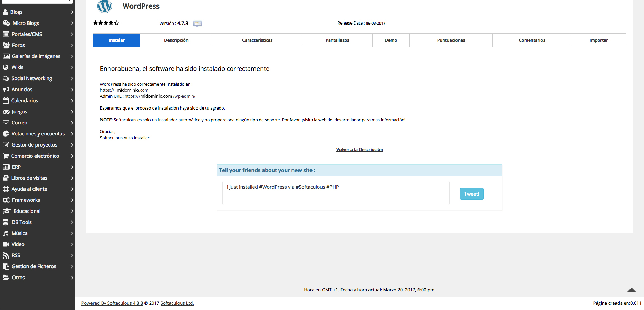Expand the Portales/CMS chevron arrow
Screen dimensions: 644x310
point(72,34)
